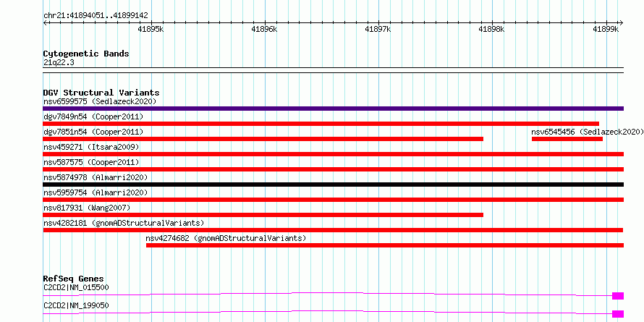Viewport: 644px width, 322px height.
Task: Open the nsv4282181 (gnomADStructuralVariants) label
Action: coord(124,223)
